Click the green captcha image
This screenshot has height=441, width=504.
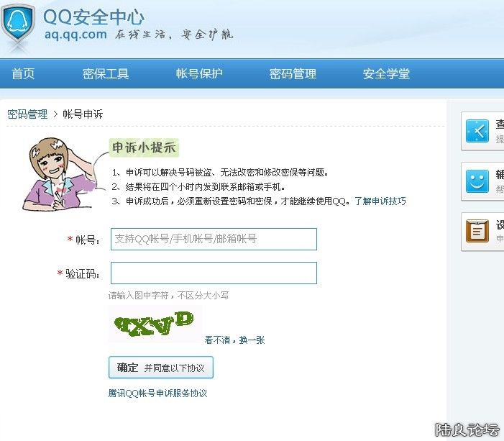pyautogui.click(x=155, y=324)
